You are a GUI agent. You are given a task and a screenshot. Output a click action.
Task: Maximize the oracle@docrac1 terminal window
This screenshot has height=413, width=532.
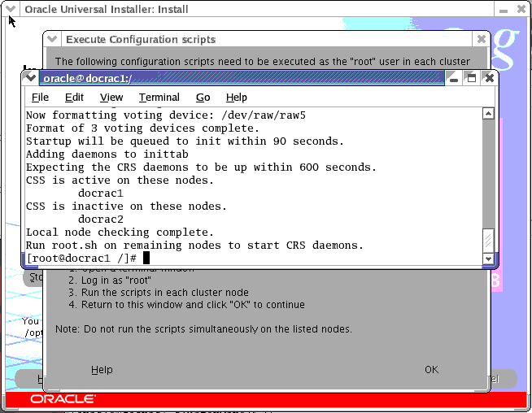[471, 78]
